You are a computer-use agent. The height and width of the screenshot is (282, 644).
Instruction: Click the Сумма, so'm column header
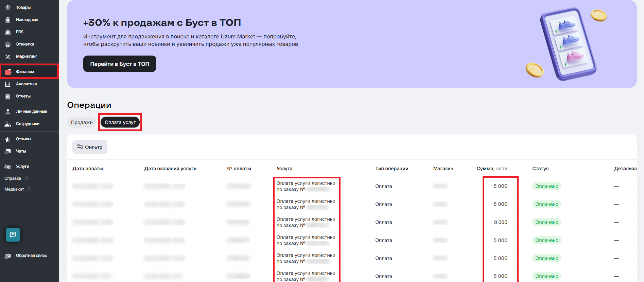coord(492,169)
